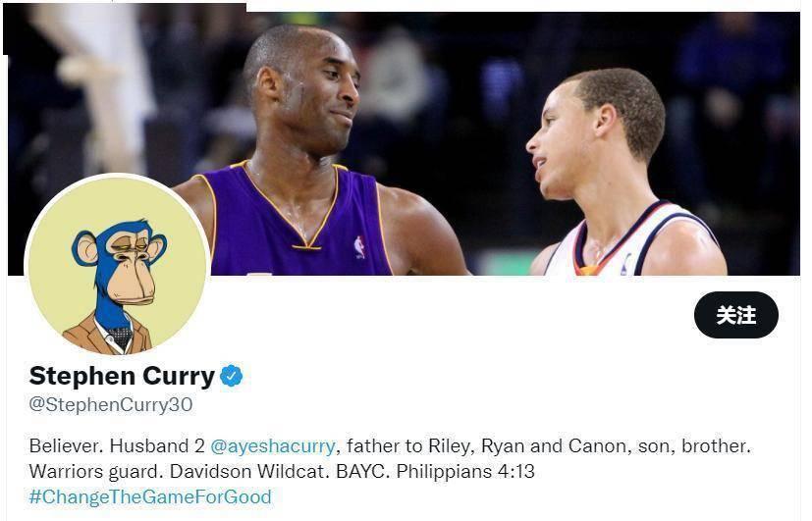This screenshot has height=521, width=812.
Task: Click the blue verified badge icon
Action: click(x=232, y=376)
